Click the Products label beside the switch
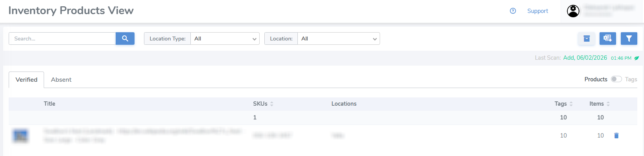Viewport: 644px width, 156px height. click(x=596, y=79)
